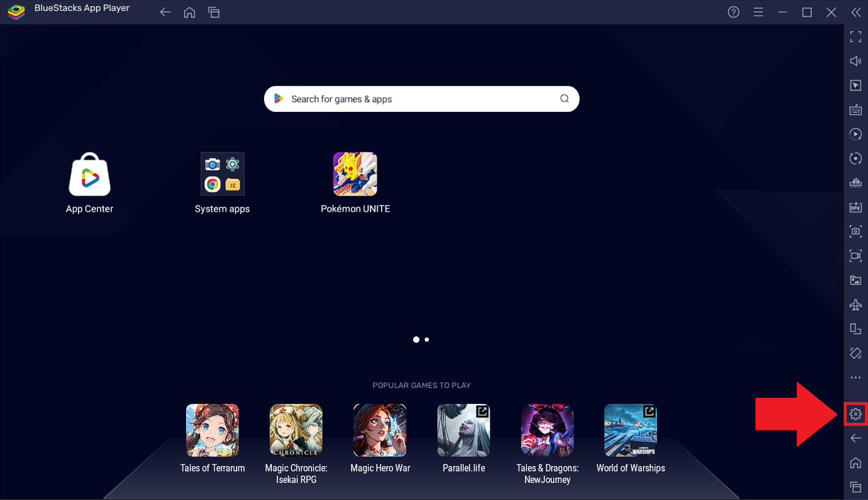Image resolution: width=868 pixels, height=500 pixels.
Task: Click the magnifier icon in search bar
Action: coord(564,99)
